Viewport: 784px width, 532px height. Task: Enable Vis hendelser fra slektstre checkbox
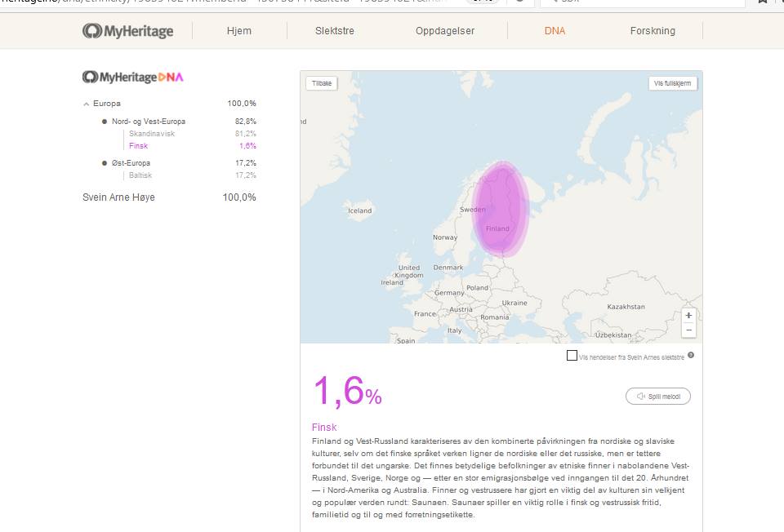click(572, 356)
